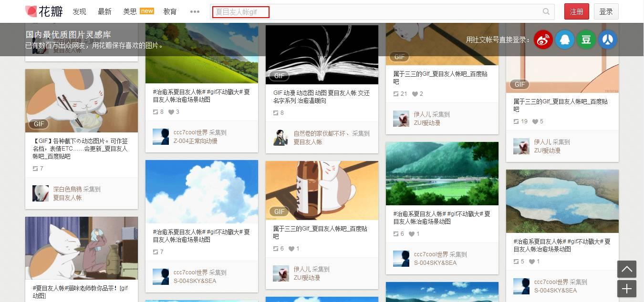Open the Z-004正常向动漫 board link
Screen dimensions: 644x302
tap(196, 141)
